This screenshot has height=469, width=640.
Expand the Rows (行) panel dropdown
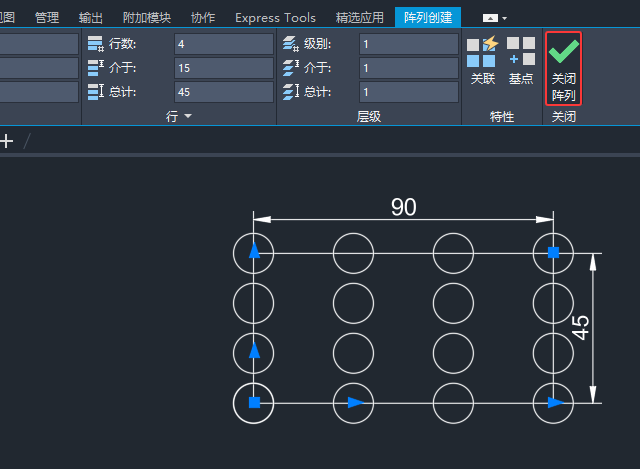[178, 117]
